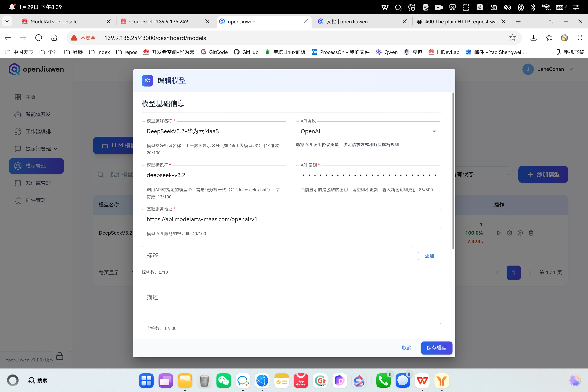Screen dimensions: 588x392
Task: Open 知识库管理 in the sidebar
Action: click(38, 183)
